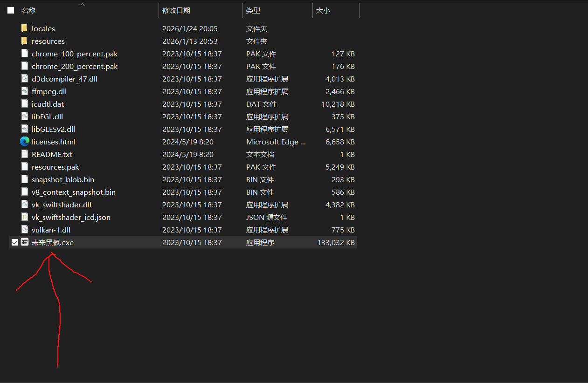Toggle the select-all checkbox in header
This screenshot has width=588, height=383.
pos(11,10)
